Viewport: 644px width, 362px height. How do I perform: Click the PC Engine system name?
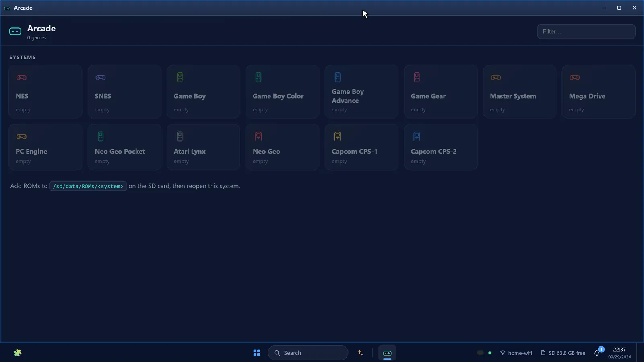[31, 152]
